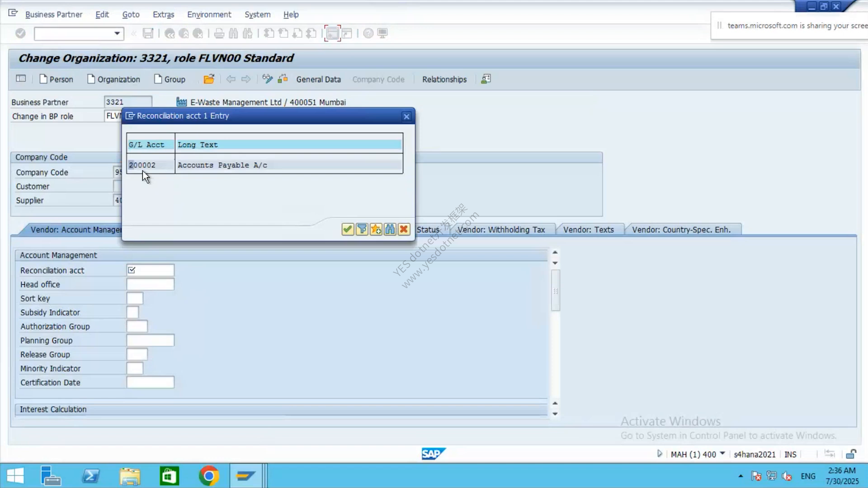The image size is (868, 488).
Task: Cancel dialog with the red X icon
Action: (404, 230)
